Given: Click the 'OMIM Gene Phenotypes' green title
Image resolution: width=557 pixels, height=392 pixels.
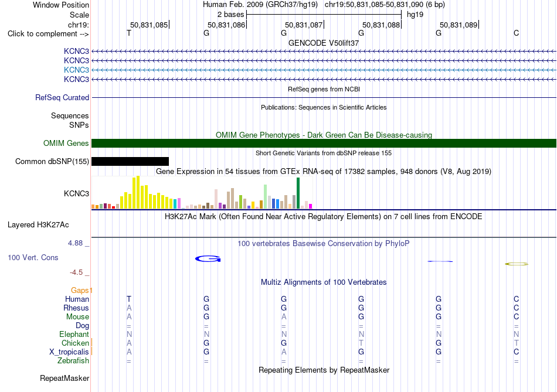Looking at the screenshot, I should pos(324,135).
